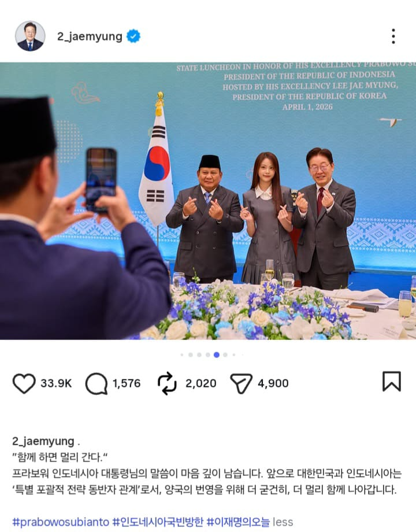This screenshot has height=532, width=416.
Task: Open the #인도네시아국빈방한 hashtag
Action: [158, 522]
